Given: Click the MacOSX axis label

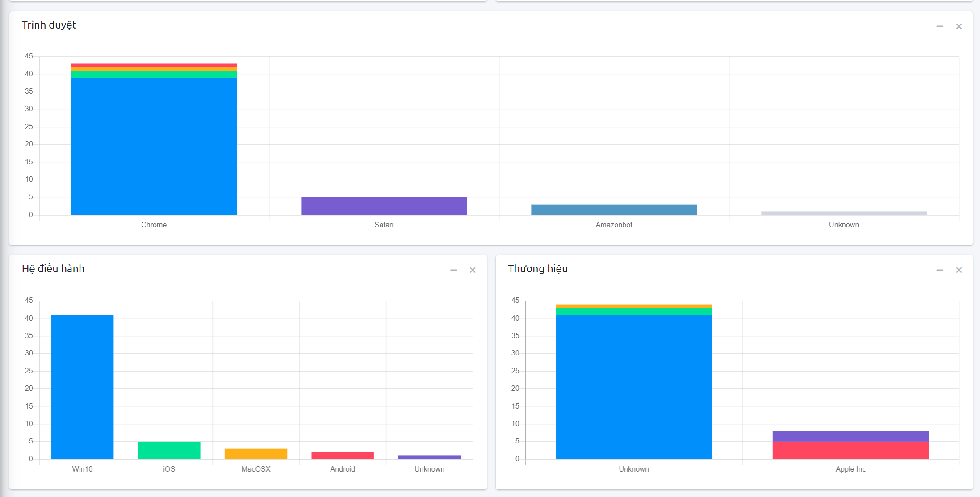Looking at the screenshot, I should pyautogui.click(x=255, y=469).
